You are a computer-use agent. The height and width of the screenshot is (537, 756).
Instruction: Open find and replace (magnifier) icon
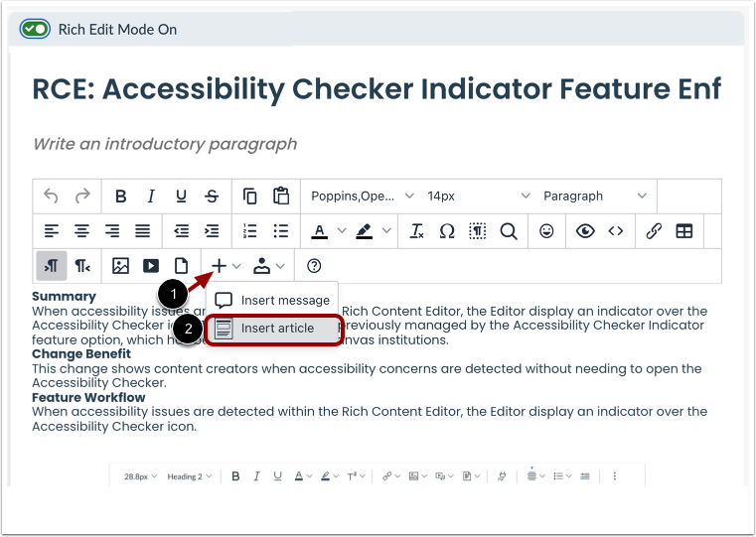point(509,231)
